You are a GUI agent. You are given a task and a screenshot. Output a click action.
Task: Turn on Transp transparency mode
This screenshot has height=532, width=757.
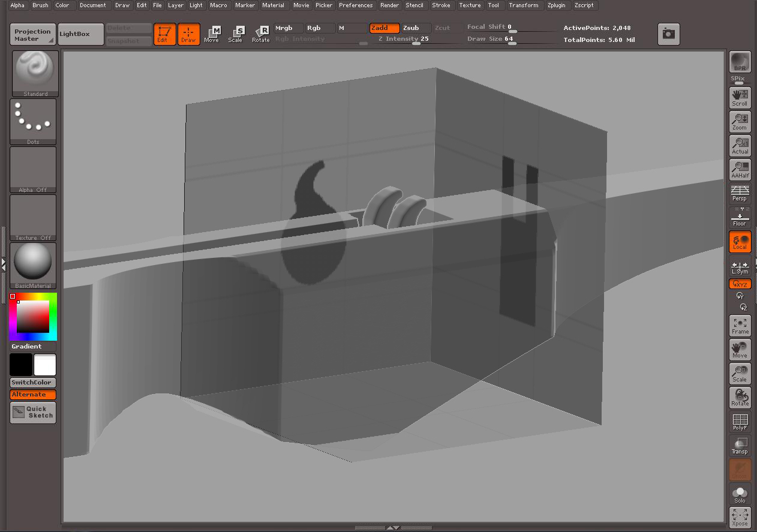pyautogui.click(x=740, y=446)
